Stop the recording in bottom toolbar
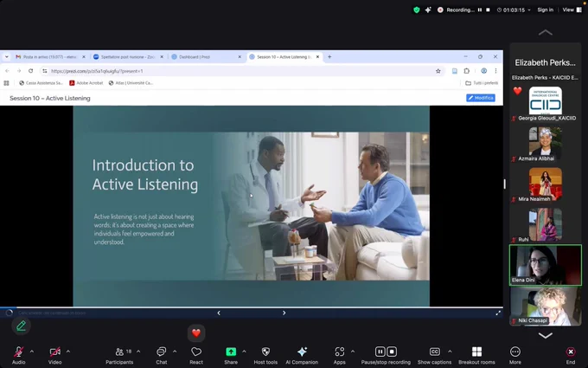 click(392, 352)
